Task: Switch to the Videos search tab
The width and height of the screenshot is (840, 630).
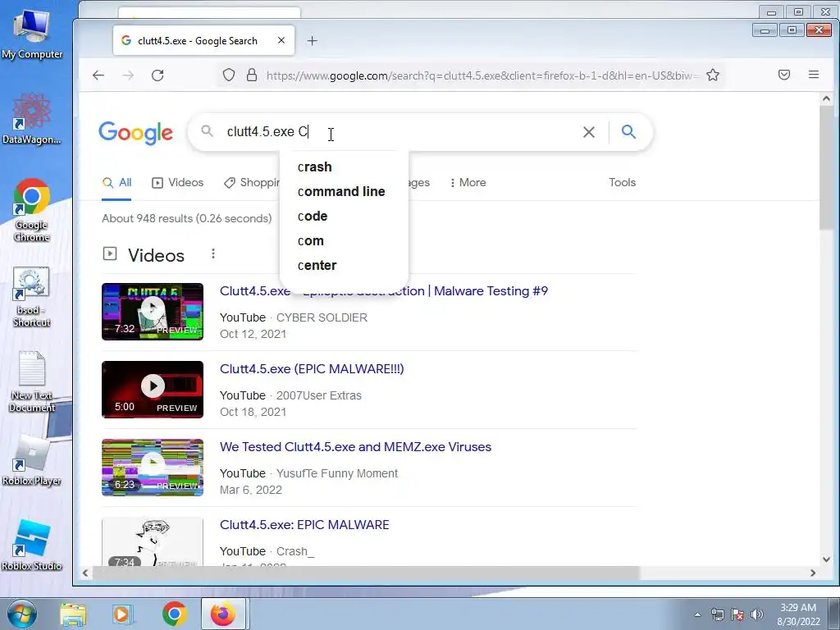Action: [x=178, y=183]
